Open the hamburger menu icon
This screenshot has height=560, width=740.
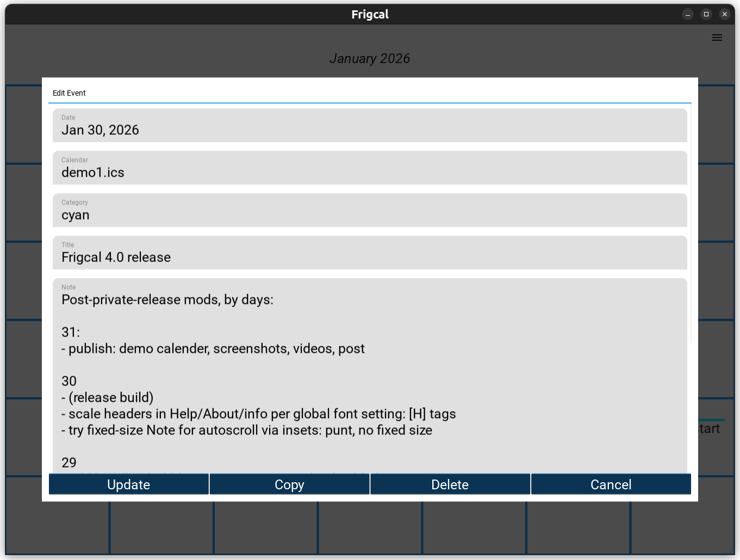(717, 38)
